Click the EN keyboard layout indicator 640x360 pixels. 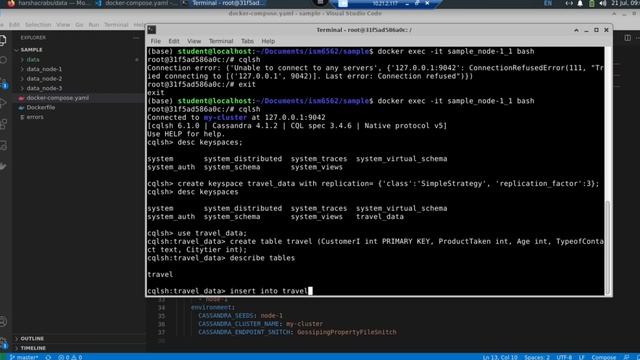pos(548,3)
